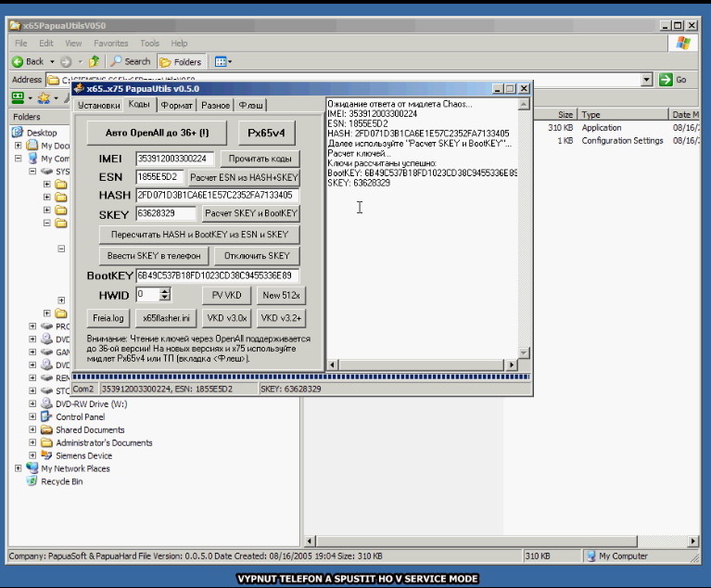
Task: Select Desktop in the folder tree
Action: pyautogui.click(x=42, y=133)
